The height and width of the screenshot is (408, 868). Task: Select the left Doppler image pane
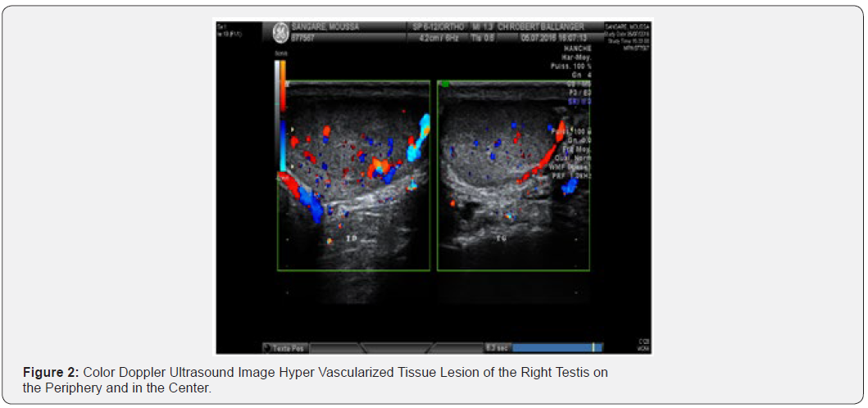click(353, 175)
